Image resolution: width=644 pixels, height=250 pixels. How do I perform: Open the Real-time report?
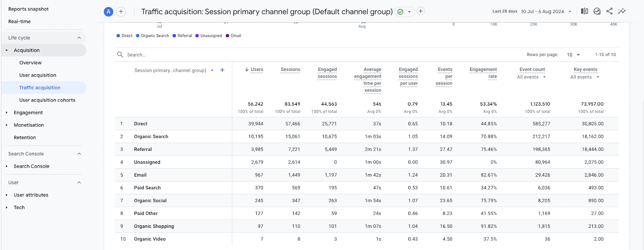(19, 22)
